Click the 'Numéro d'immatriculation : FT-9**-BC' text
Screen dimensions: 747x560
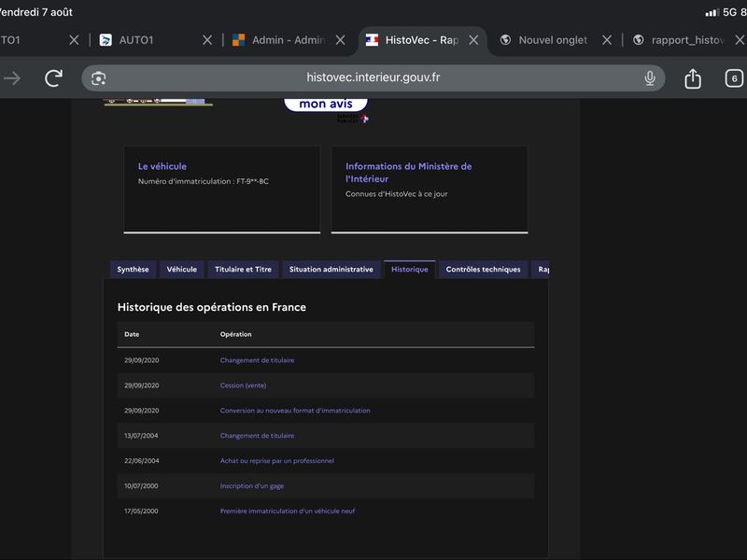coord(204,181)
